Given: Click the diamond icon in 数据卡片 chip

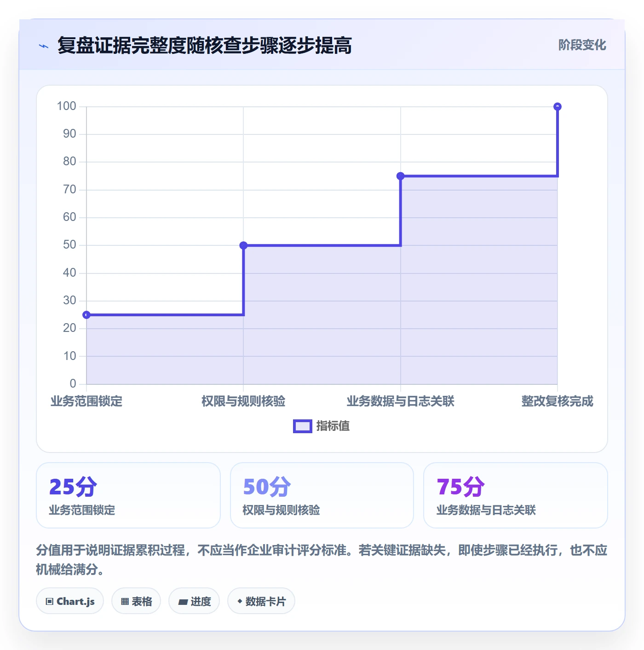Looking at the screenshot, I should (240, 601).
